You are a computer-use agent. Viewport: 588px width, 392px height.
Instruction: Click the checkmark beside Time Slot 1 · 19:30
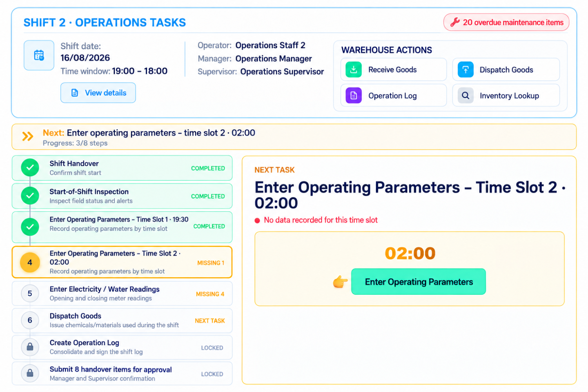pos(30,227)
